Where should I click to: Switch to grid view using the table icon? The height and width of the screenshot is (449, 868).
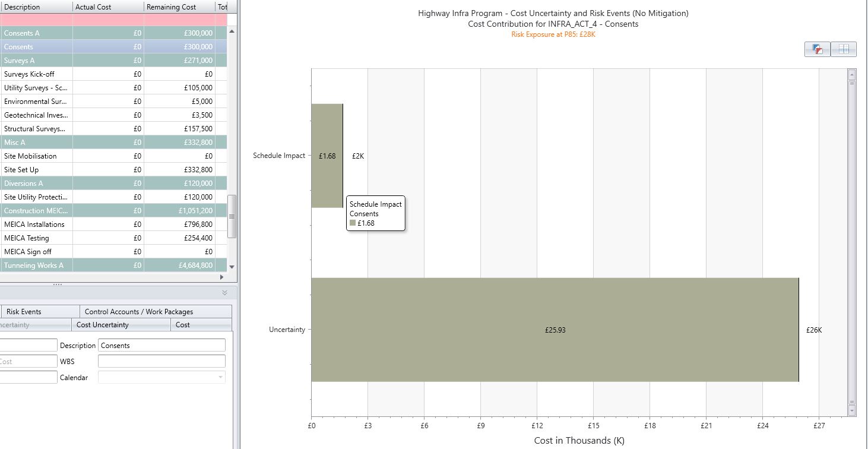842,49
